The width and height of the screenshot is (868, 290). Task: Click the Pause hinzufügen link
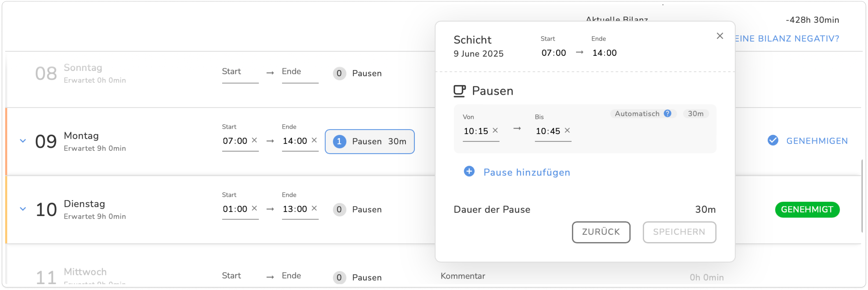click(526, 172)
